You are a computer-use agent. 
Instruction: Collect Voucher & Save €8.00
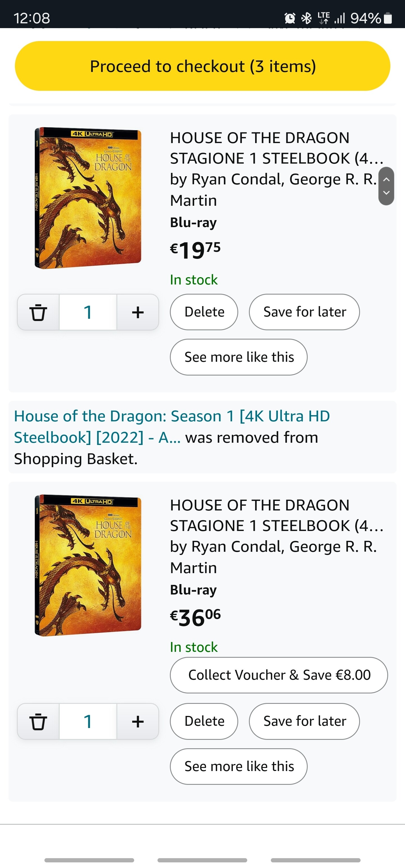(279, 675)
